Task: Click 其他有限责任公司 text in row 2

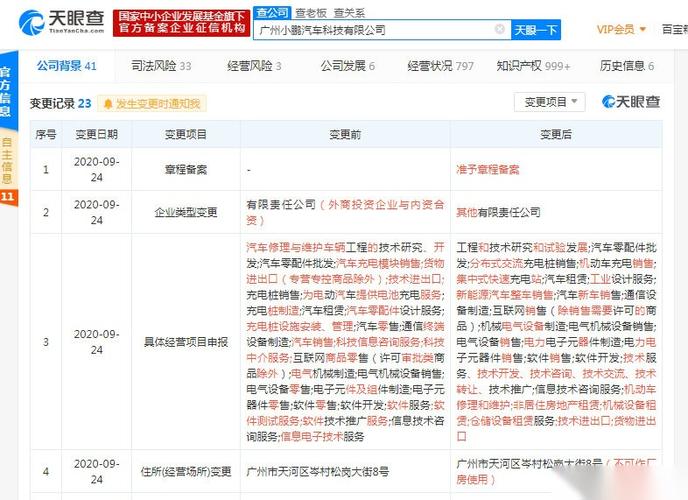Action: pos(498,212)
